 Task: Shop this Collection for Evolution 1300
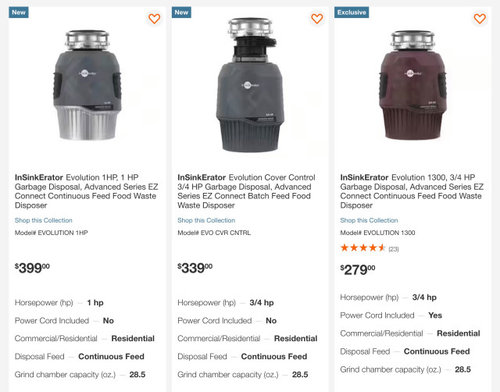[369, 220]
